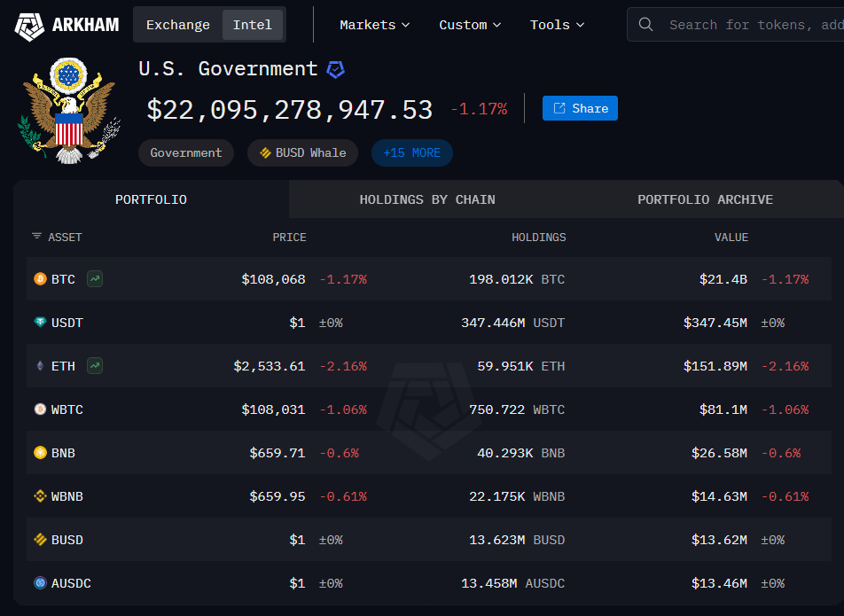Show the +15 MORE tags
This screenshot has width=844, height=616.
click(411, 152)
